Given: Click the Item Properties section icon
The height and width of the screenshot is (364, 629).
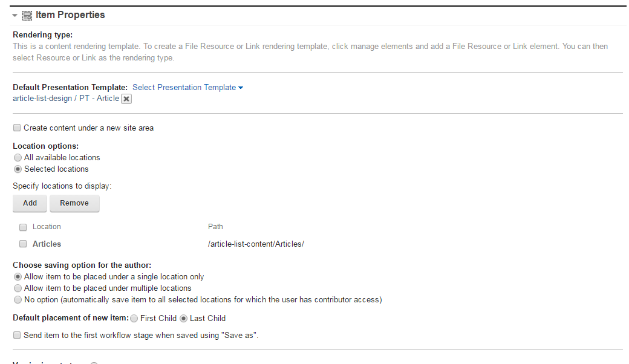Looking at the screenshot, I should (x=27, y=16).
